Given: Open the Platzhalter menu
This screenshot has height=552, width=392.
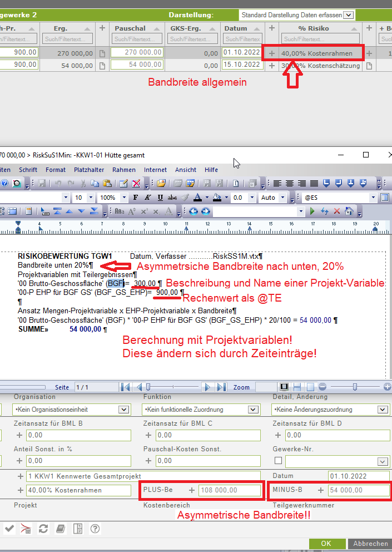Looking at the screenshot, I should click(89, 170).
